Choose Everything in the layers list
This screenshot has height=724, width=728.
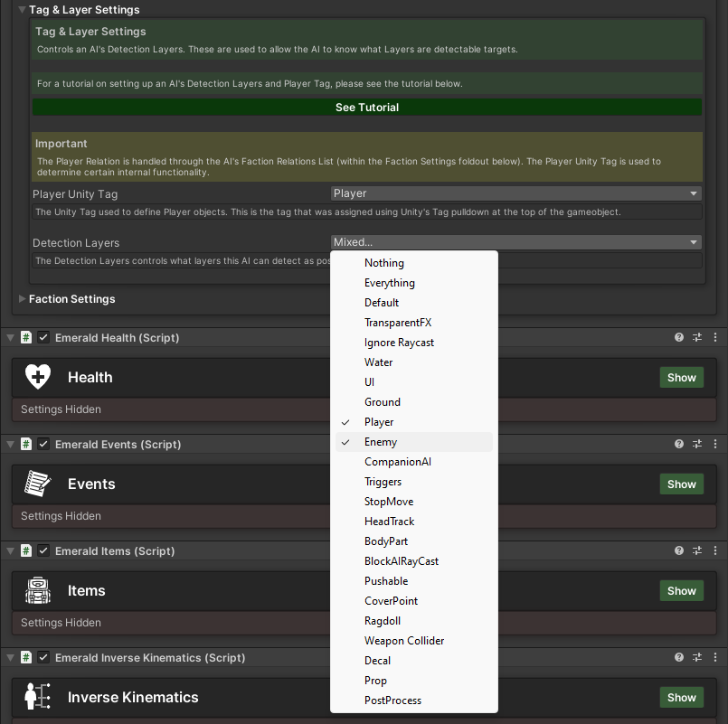(390, 283)
